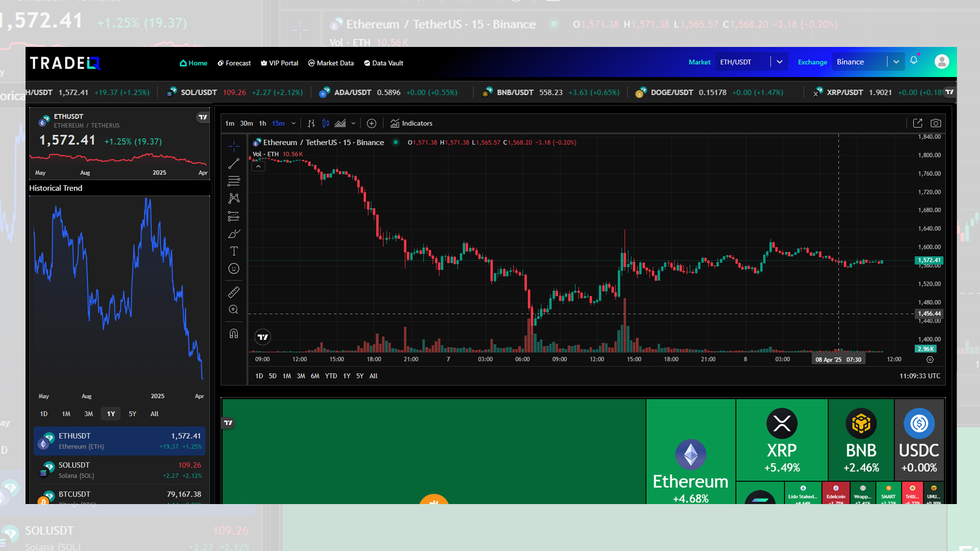Select the crosshair cursor tool
Image resolution: width=980 pixels, height=551 pixels.
tap(234, 146)
